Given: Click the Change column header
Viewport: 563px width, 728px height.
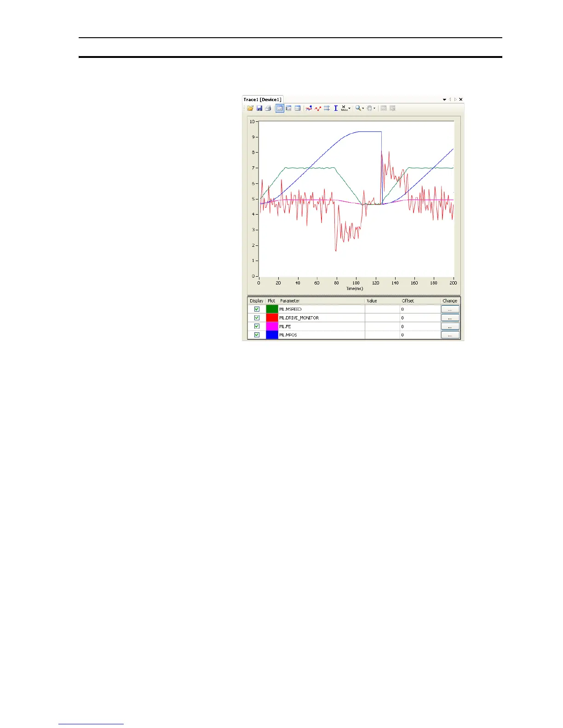Looking at the screenshot, I should click(450, 301).
